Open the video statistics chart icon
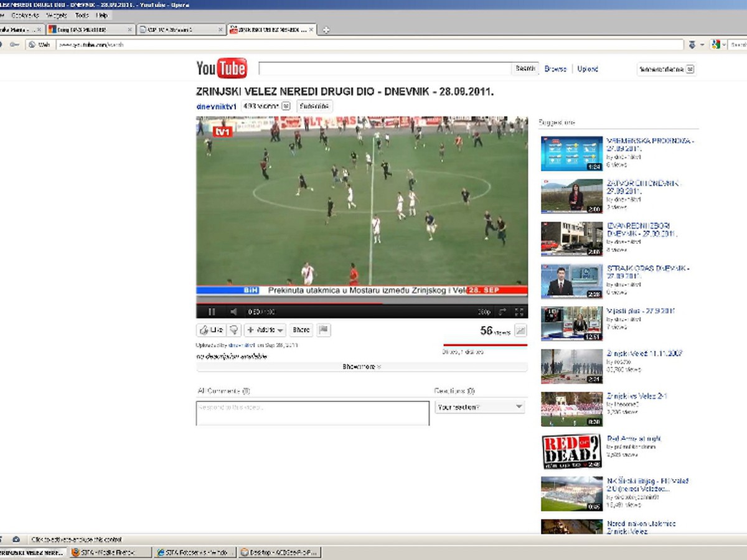747x560 pixels. [520, 330]
